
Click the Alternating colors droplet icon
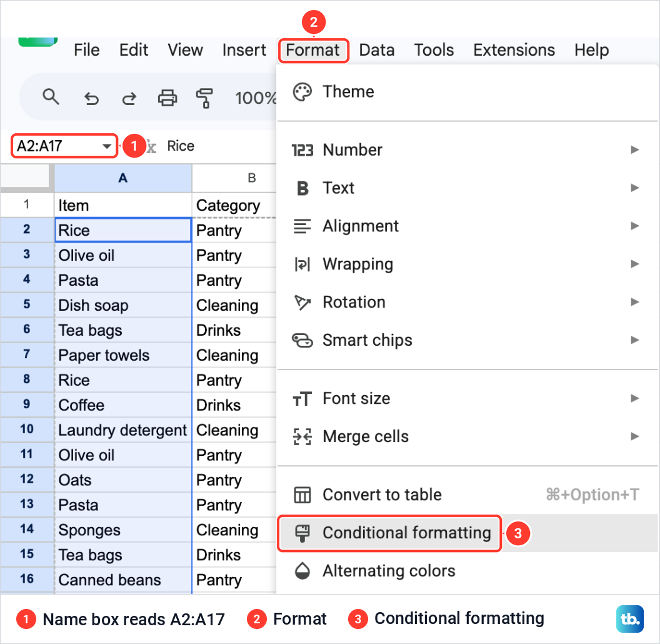[x=302, y=571]
